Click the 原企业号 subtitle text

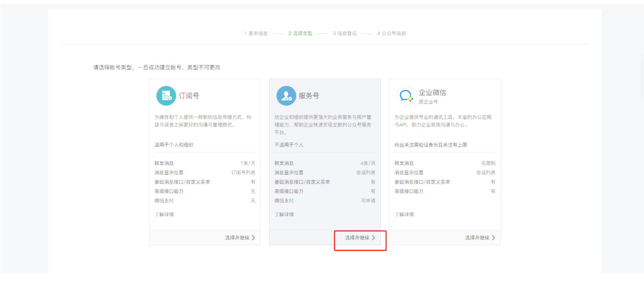click(428, 102)
